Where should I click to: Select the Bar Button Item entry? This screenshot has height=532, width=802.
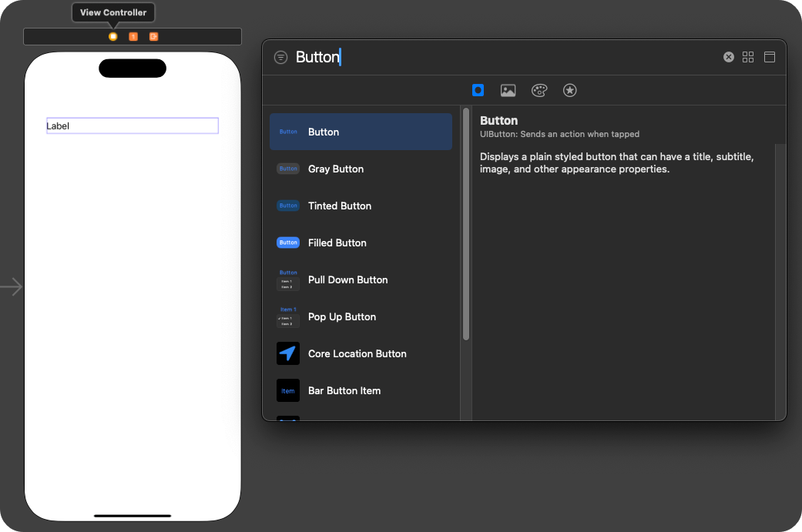361,390
